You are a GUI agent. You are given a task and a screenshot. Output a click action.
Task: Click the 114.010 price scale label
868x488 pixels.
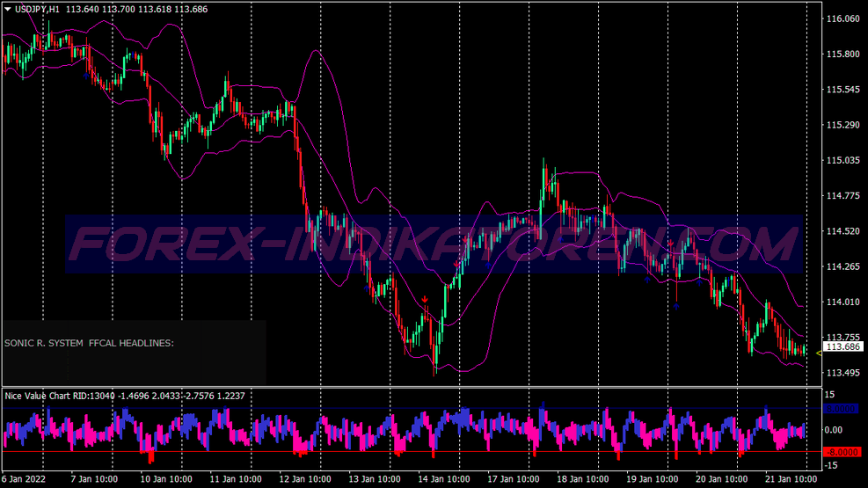842,302
